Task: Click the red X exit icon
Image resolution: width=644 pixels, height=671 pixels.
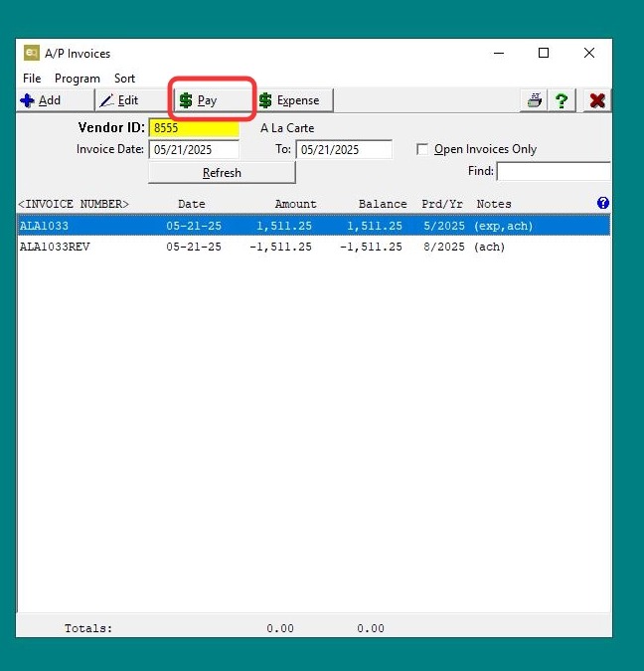Action: pyautogui.click(x=597, y=100)
